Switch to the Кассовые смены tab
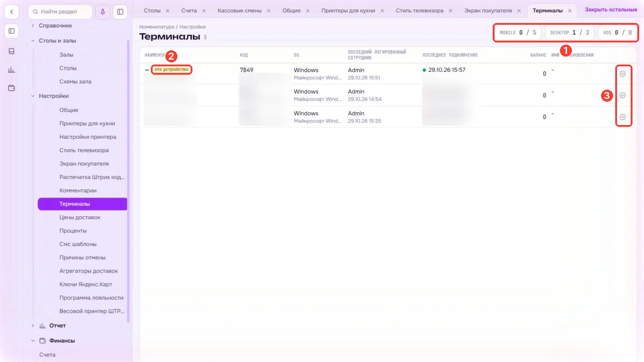 click(x=240, y=11)
